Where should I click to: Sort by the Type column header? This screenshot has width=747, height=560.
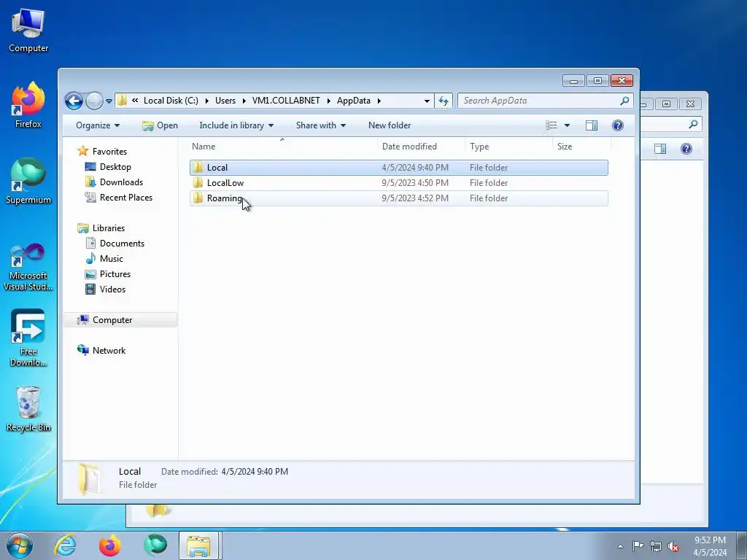(x=508, y=146)
